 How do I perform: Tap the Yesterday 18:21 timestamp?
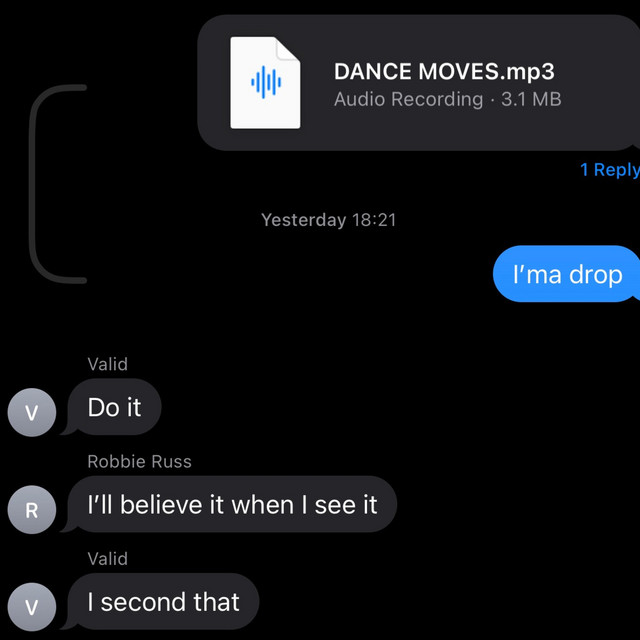(329, 220)
